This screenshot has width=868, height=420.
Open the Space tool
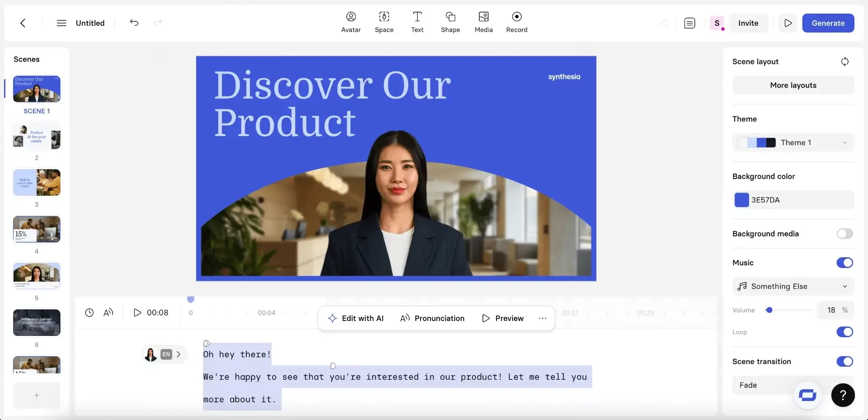point(384,23)
